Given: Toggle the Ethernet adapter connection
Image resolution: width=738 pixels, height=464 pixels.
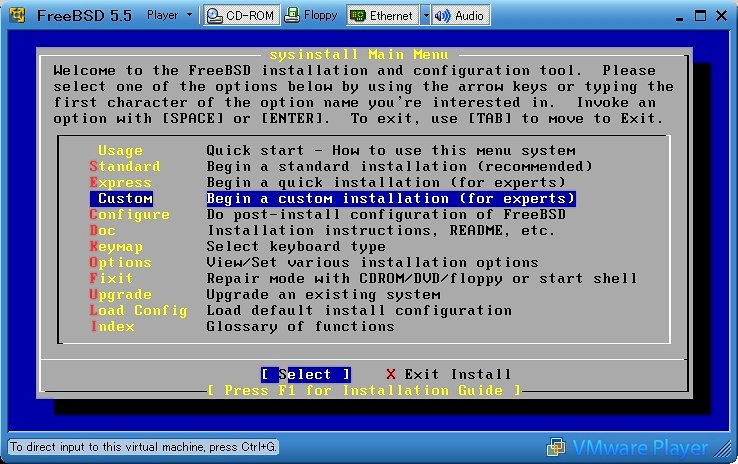Looking at the screenshot, I should click(x=381, y=15).
